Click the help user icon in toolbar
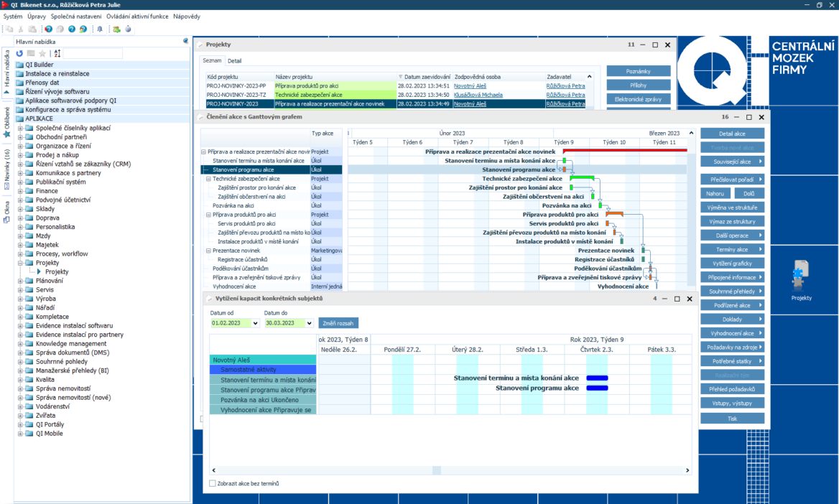Viewport: 839px width, 504px height. 83,29
